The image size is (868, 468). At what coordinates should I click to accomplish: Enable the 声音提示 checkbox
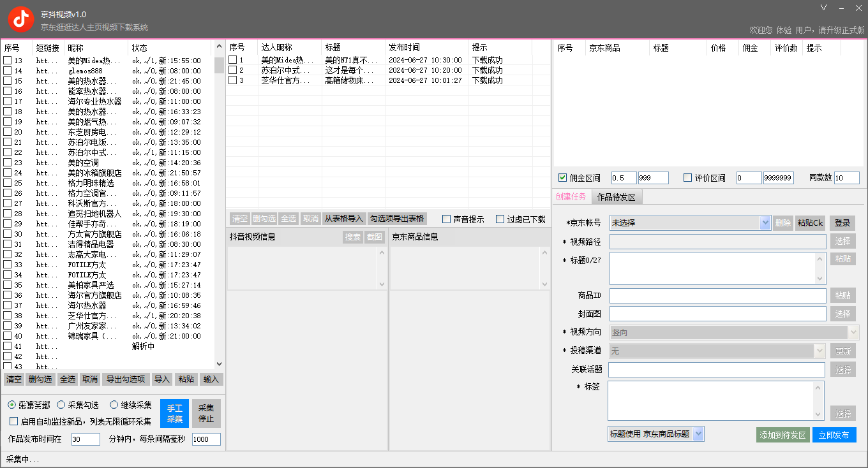[x=447, y=219]
